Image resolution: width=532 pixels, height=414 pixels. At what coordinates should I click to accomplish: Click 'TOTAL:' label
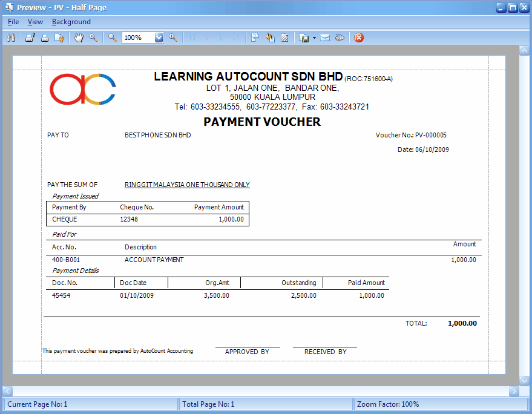click(416, 323)
